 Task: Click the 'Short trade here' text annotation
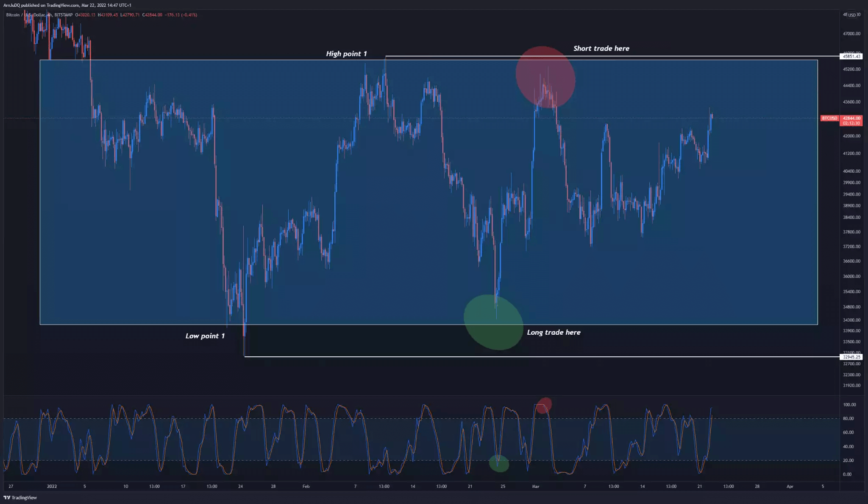(x=601, y=48)
